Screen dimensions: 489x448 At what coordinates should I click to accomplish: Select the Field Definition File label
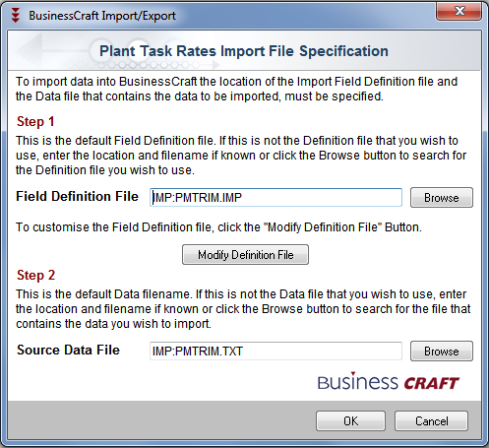pos(78,196)
